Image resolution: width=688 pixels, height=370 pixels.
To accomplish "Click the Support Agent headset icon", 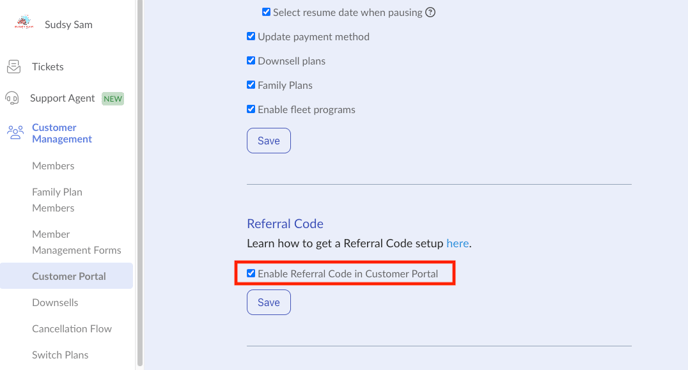I will (x=12, y=98).
